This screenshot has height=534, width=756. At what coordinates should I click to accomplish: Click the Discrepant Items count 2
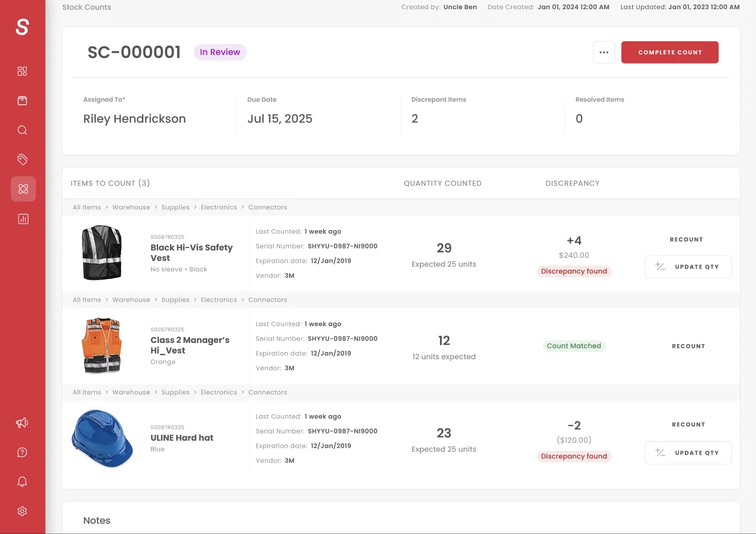(415, 118)
